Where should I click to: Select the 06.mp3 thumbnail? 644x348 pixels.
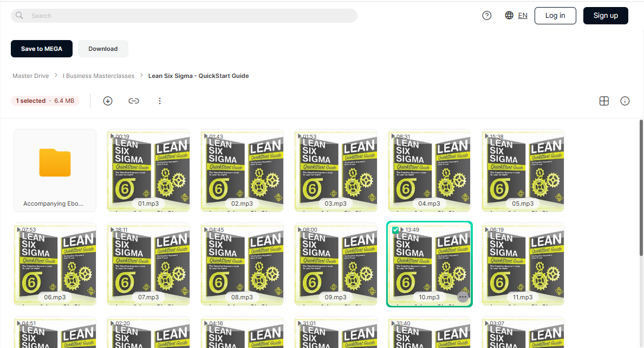pos(55,264)
